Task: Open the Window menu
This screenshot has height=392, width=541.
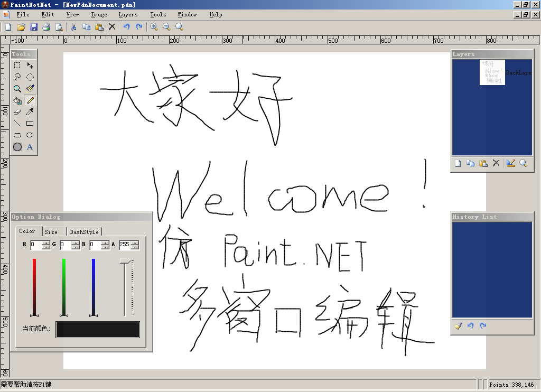Action: [187, 14]
